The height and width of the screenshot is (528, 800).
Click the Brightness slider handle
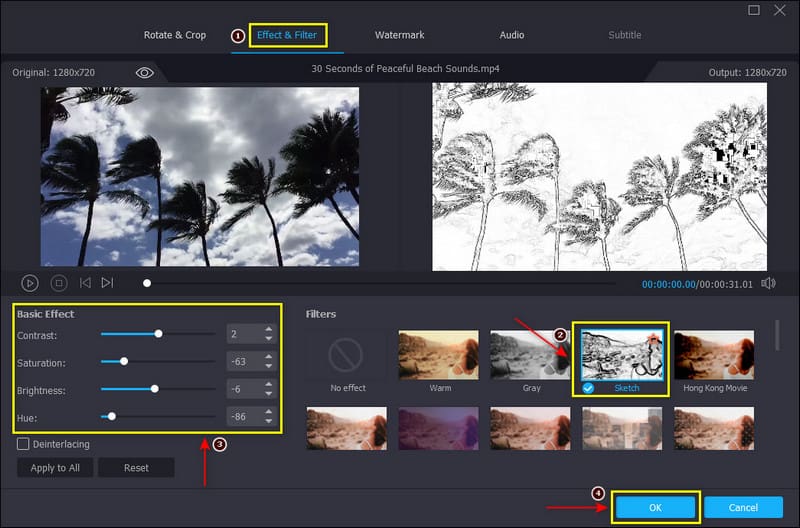pos(154,388)
